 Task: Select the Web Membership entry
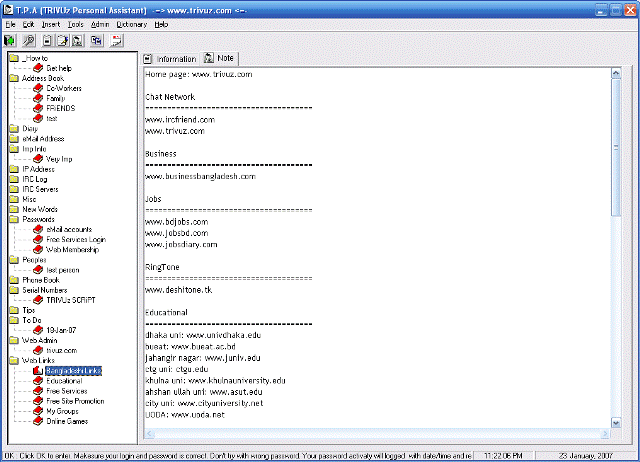pos(72,249)
